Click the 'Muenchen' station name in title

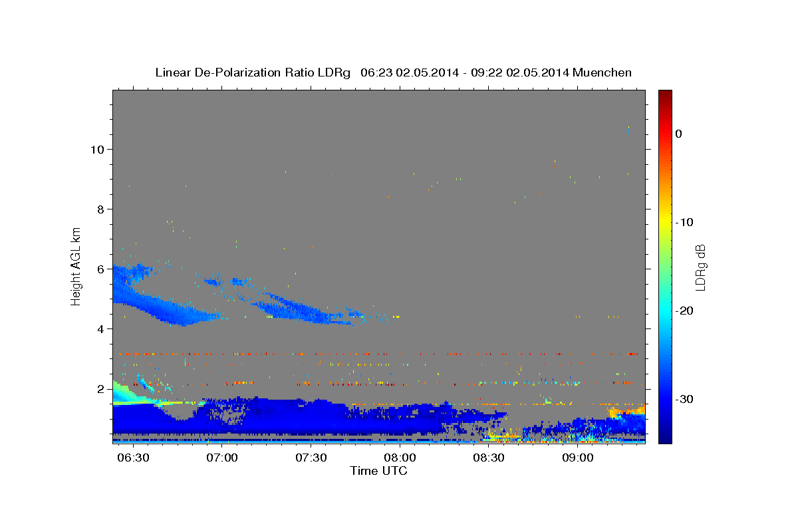[x=602, y=72]
